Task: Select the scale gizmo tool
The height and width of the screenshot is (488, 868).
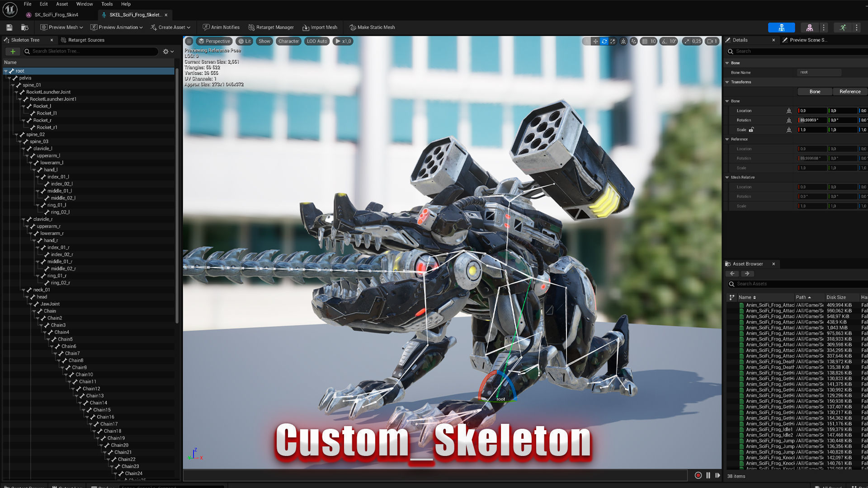Action: 613,41
